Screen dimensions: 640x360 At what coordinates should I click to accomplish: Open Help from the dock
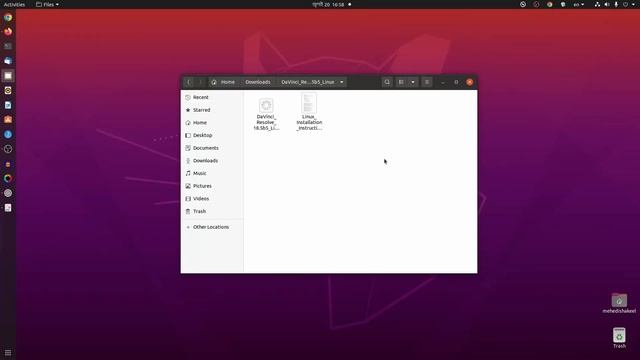[8, 134]
